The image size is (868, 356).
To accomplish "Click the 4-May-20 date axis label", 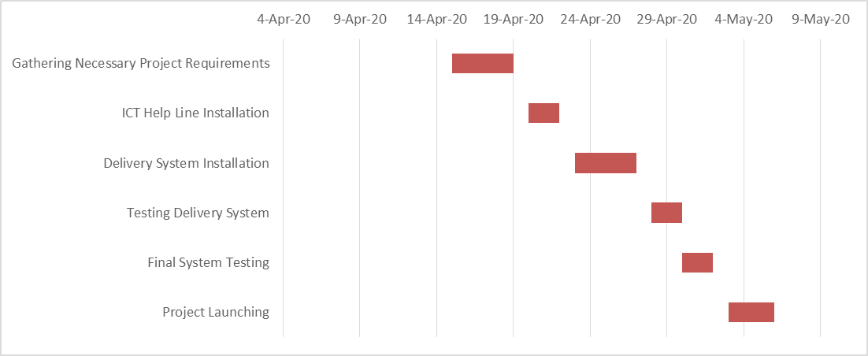I will click(x=744, y=19).
